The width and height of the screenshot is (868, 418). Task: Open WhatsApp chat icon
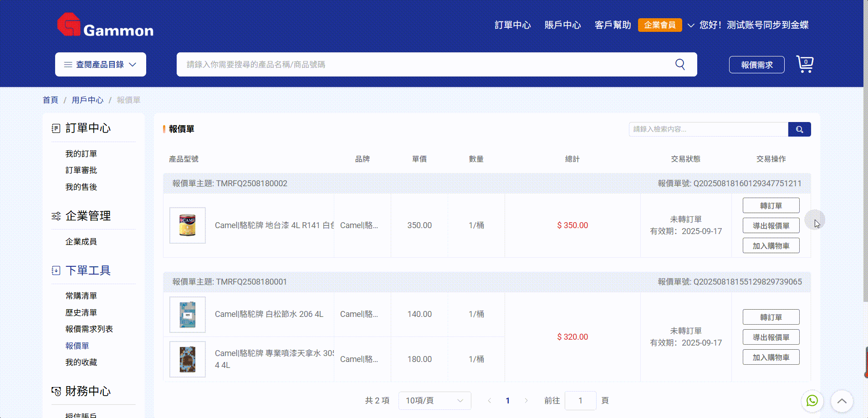(x=812, y=401)
